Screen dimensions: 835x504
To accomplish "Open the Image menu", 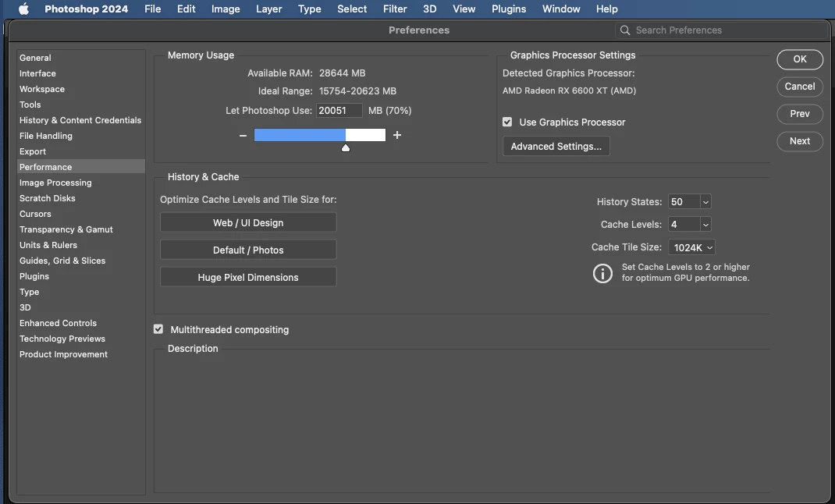I will pyautogui.click(x=226, y=9).
